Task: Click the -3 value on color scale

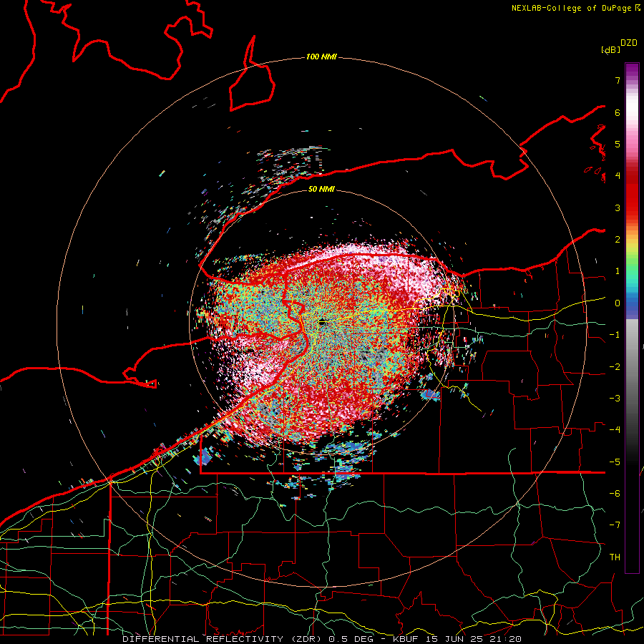Action: click(615, 399)
